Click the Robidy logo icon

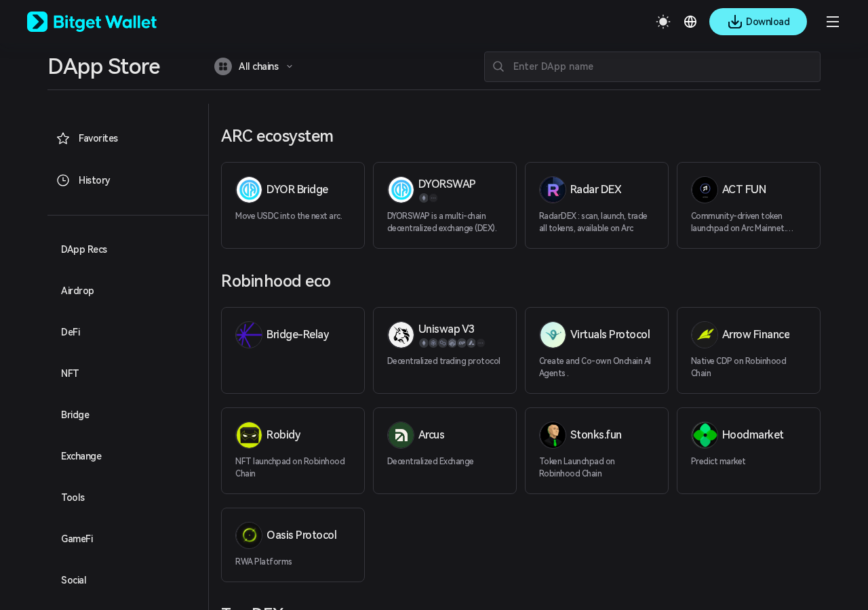(249, 435)
